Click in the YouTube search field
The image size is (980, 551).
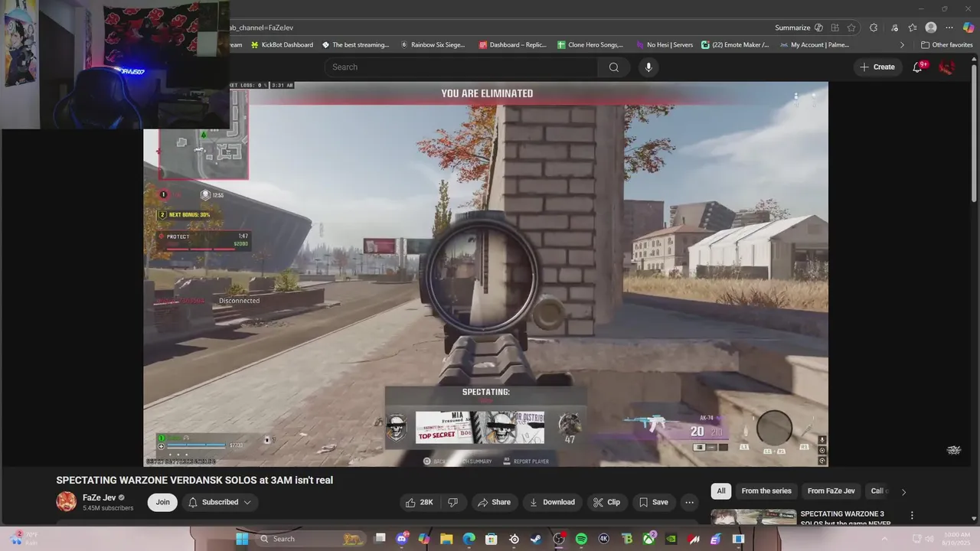[x=459, y=67]
